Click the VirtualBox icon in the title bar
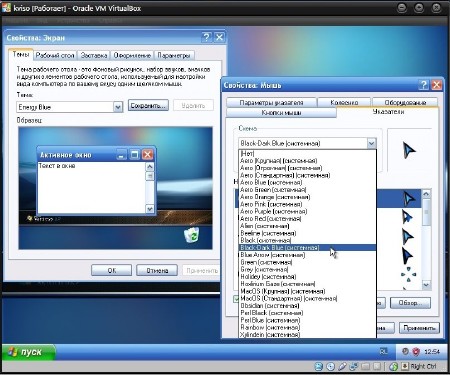Viewport: 450px width, 375px height. (6, 8)
